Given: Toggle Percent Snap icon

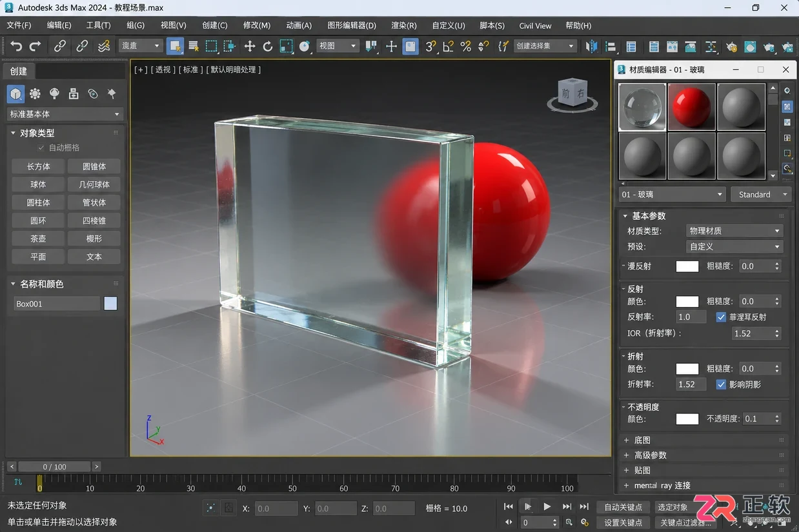Looking at the screenshot, I should click(x=466, y=46).
